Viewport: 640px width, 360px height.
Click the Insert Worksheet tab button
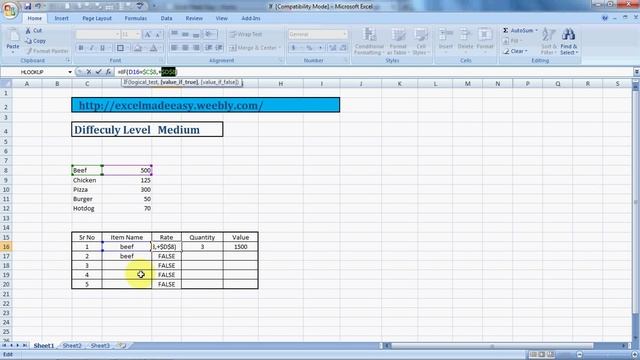point(122,345)
